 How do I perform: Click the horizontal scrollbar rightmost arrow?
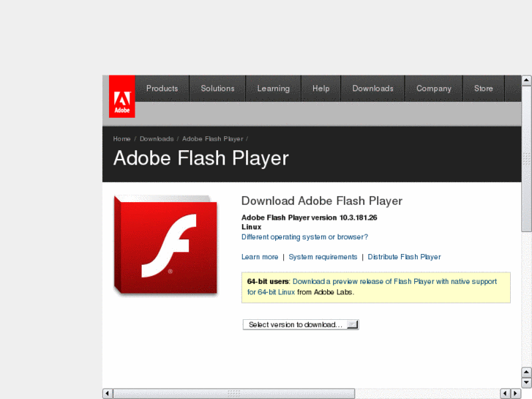(x=515, y=394)
